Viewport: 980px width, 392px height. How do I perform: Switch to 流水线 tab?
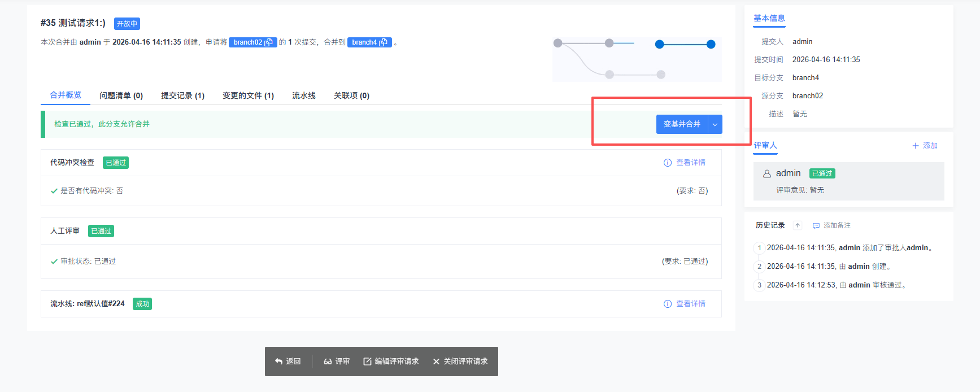pos(304,95)
